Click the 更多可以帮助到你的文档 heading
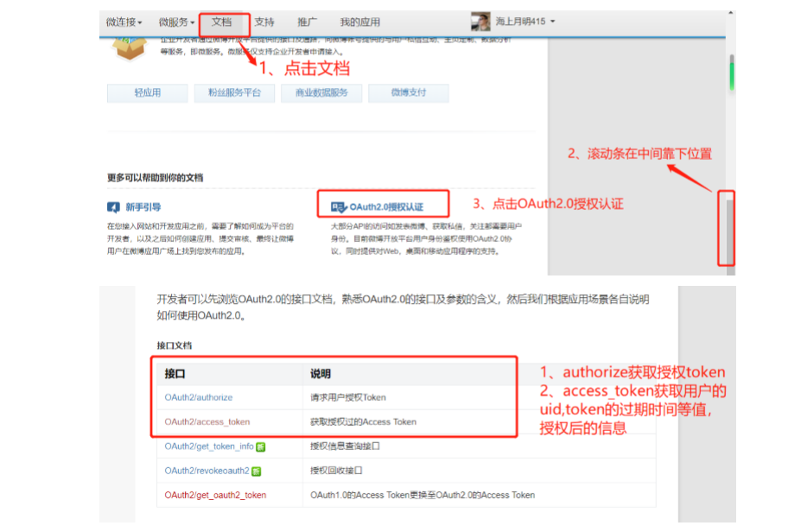Screen dimensions: 788x532 (x=156, y=178)
